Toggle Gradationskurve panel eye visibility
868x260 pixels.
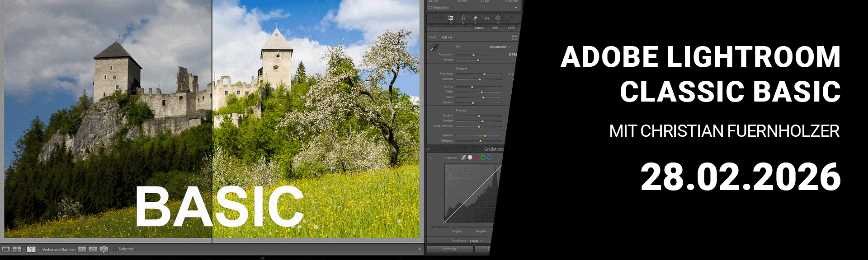(429, 149)
